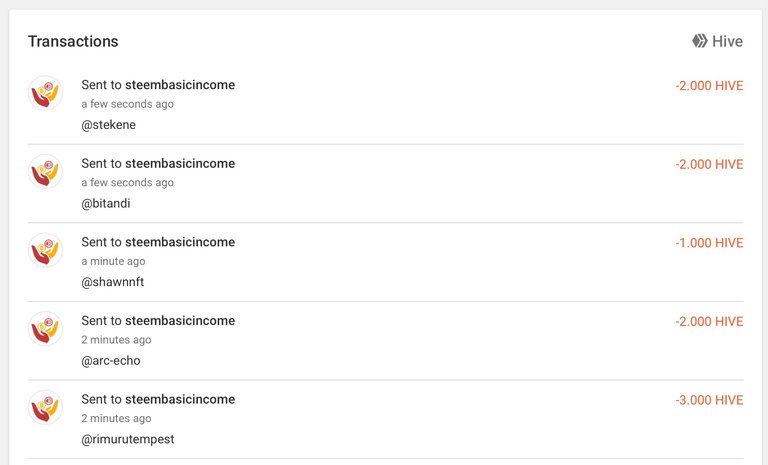Image resolution: width=768 pixels, height=465 pixels.
Task: Select the @arc-echo memo text
Action: 111,361
